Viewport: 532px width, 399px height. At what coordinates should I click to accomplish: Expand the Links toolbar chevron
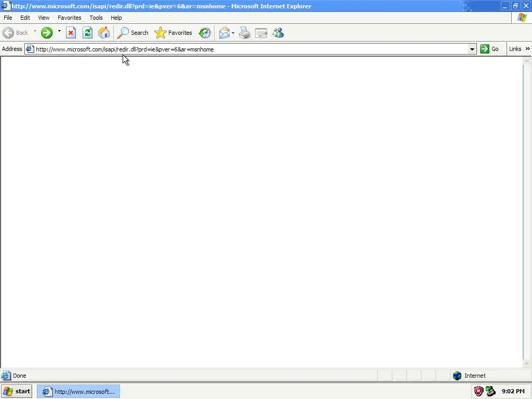point(528,49)
